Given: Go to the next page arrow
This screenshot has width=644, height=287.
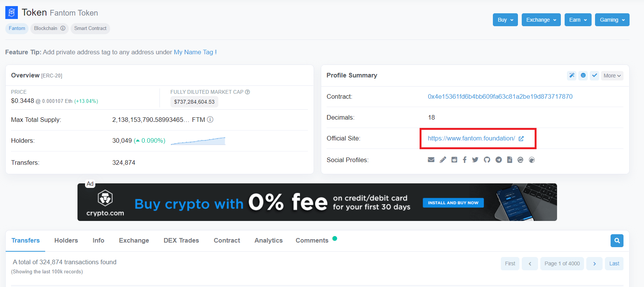Looking at the screenshot, I should [x=594, y=263].
